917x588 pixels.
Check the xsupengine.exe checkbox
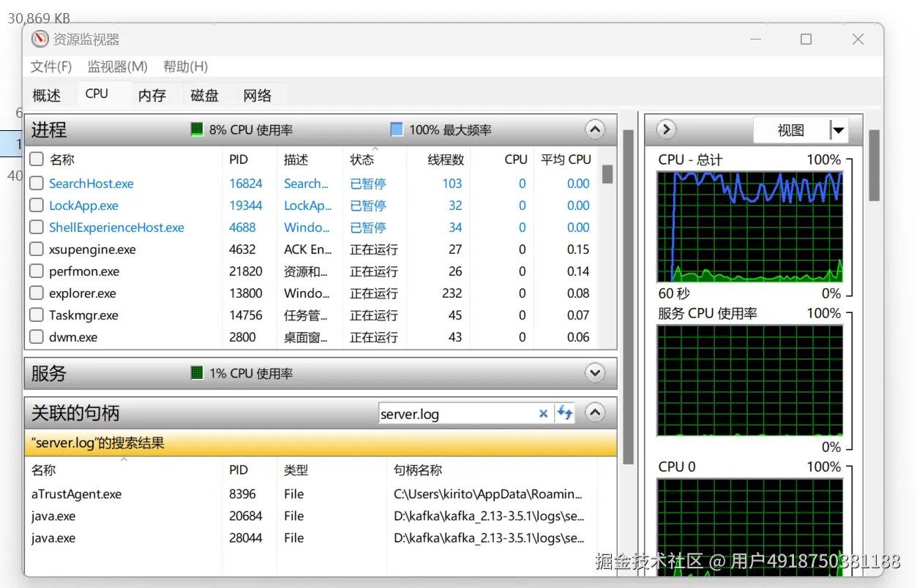(36, 249)
